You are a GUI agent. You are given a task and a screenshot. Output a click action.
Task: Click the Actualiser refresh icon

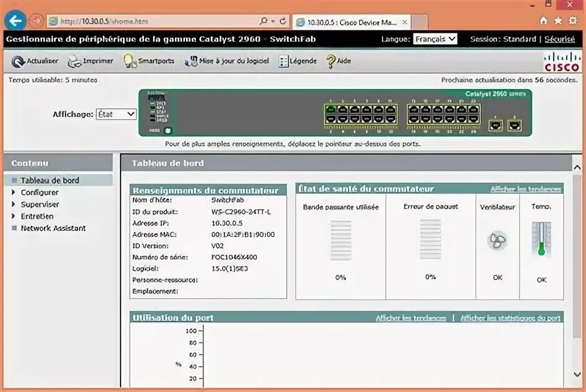pyautogui.click(x=18, y=61)
